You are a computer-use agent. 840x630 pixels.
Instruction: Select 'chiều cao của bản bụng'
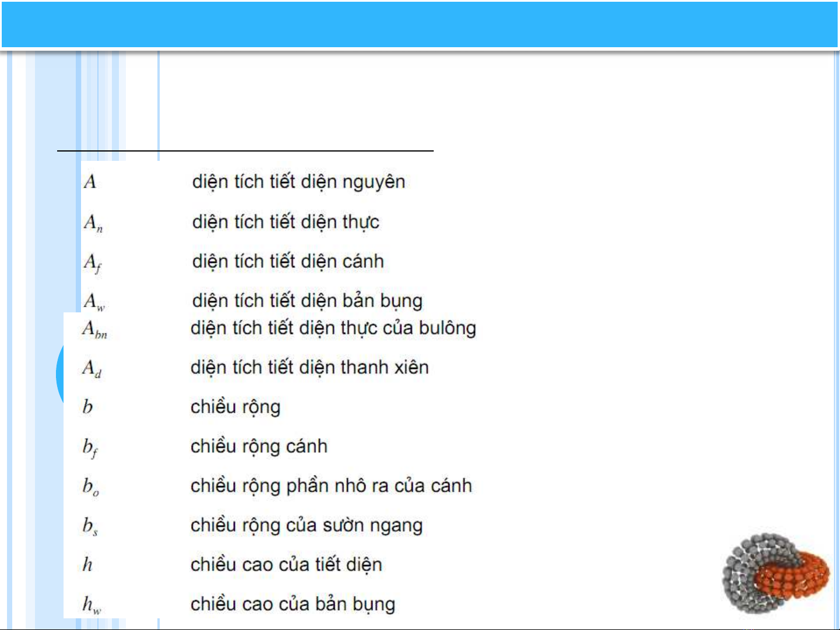[293, 604]
